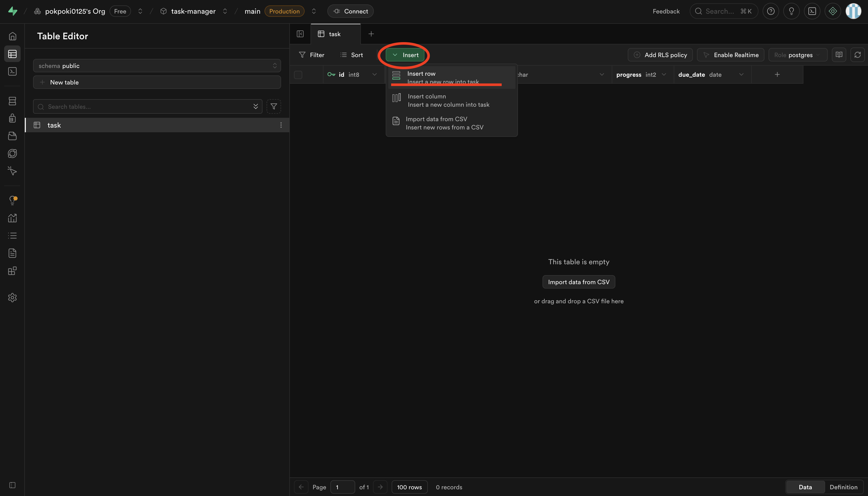Expand the due_date column menu

click(x=741, y=75)
